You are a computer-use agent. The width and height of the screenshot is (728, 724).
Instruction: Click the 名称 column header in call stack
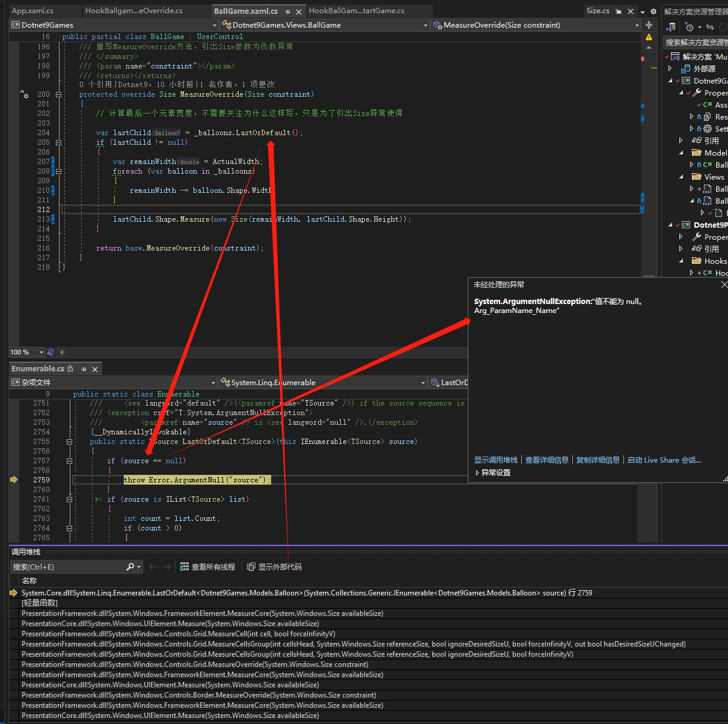click(x=29, y=580)
